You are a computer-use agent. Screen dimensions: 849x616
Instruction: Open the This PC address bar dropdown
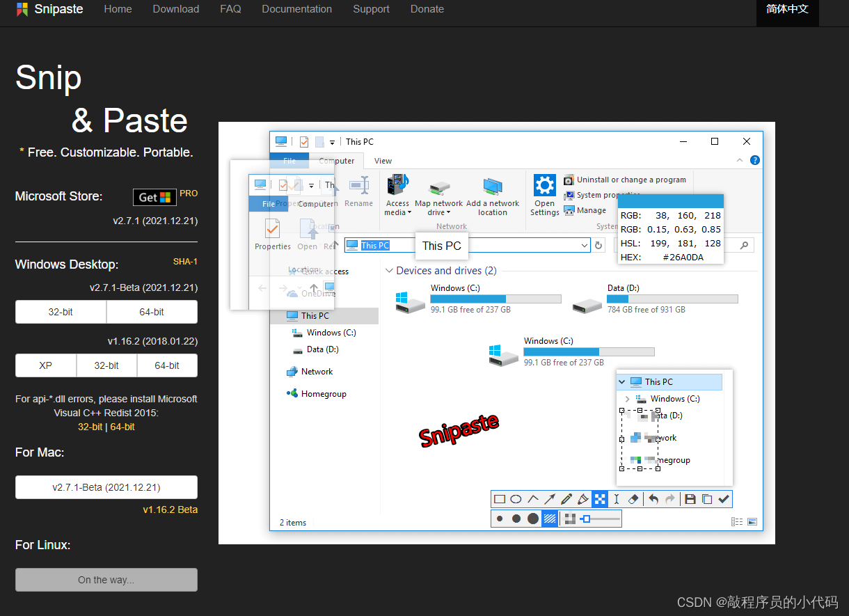click(x=585, y=246)
